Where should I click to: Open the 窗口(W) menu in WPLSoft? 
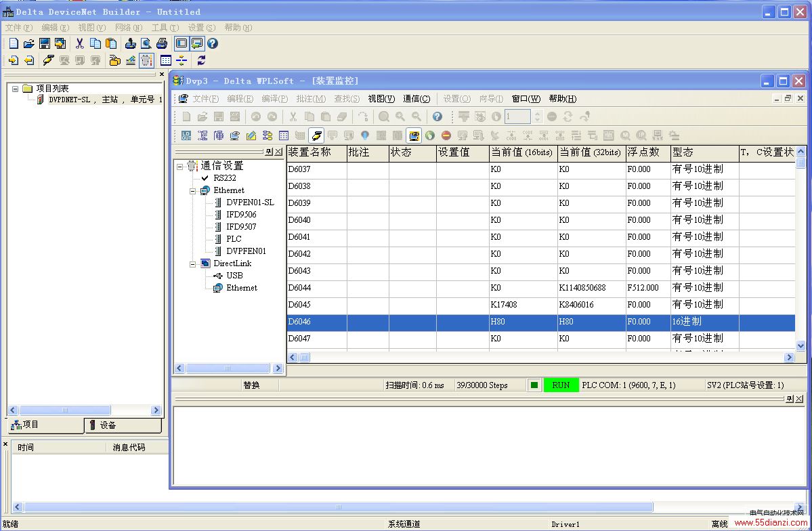(526, 98)
